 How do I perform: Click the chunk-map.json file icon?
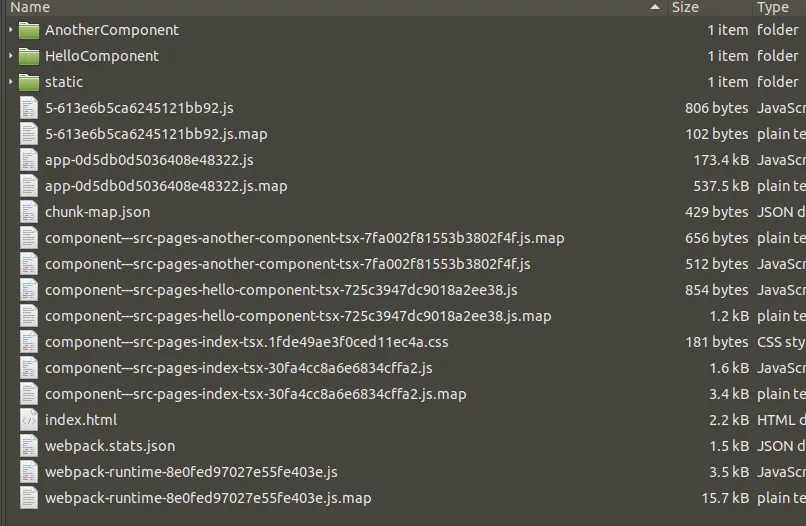(29, 212)
